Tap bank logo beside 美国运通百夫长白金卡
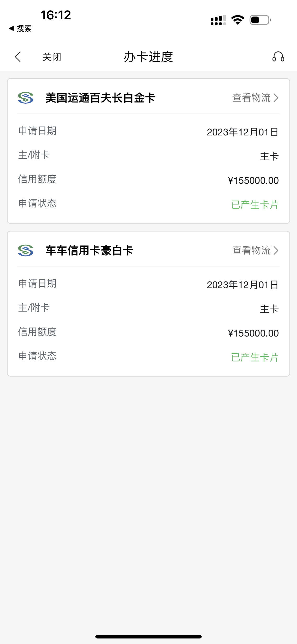 pyautogui.click(x=26, y=98)
